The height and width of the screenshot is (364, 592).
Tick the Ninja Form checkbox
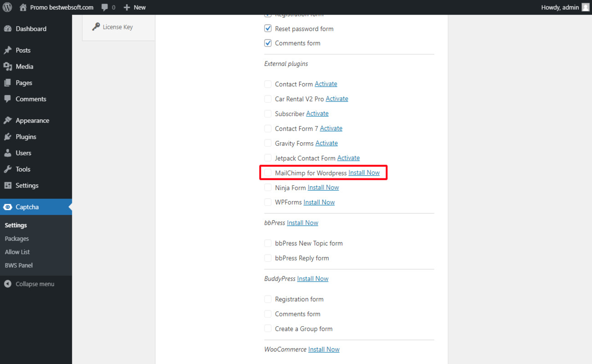click(268, 187)
